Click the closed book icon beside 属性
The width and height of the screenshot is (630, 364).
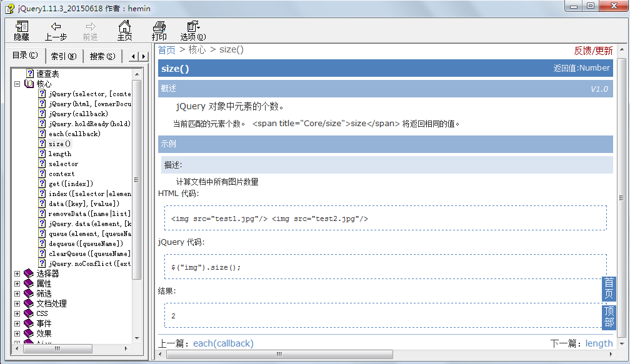pos(29,283)
